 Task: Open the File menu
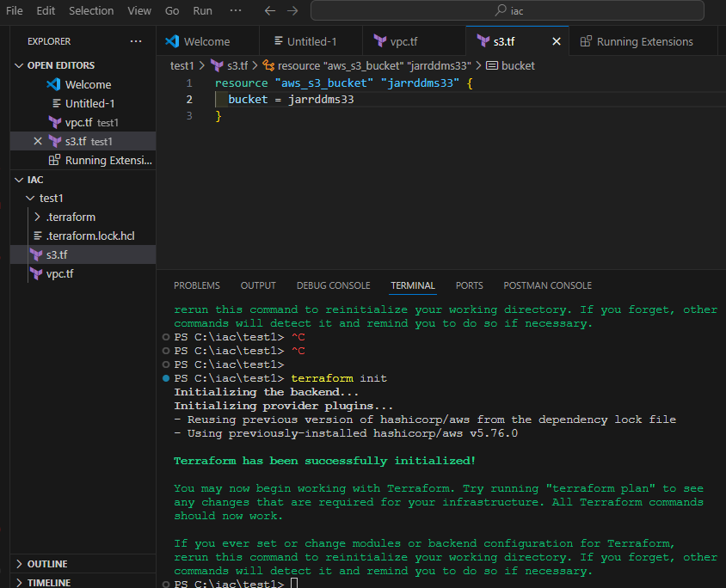15,10
